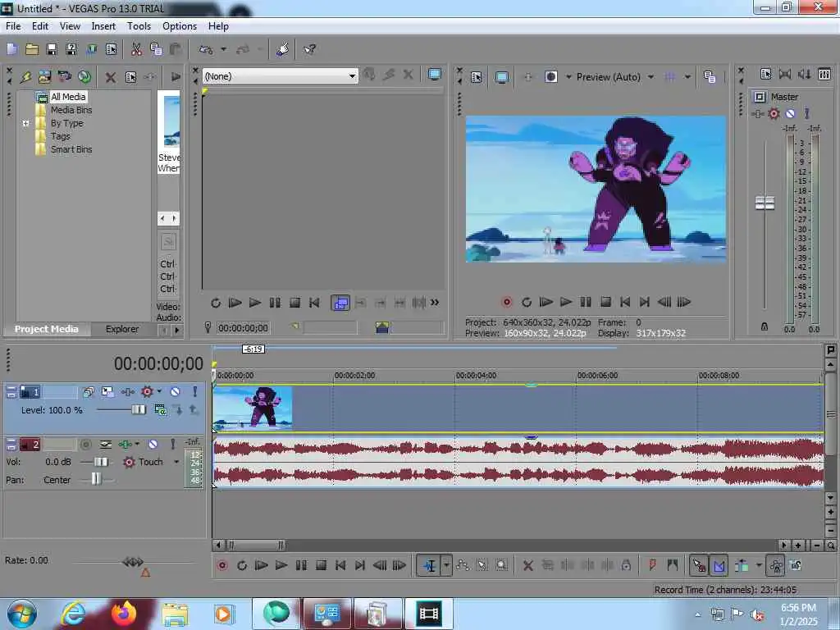The height and width of the screenshot is (630, 840).
Task: Go to start in trimmer transport
Action: click(x=314, y=304)
